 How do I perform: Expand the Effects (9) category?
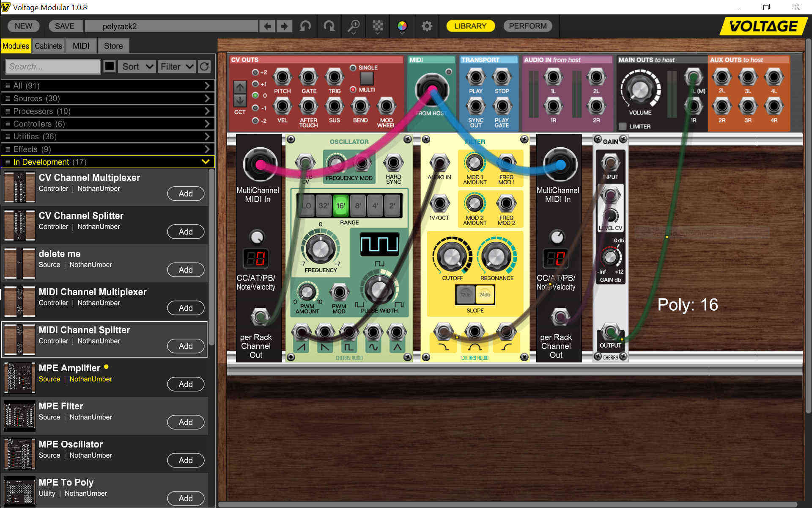[x=108, y=149]
